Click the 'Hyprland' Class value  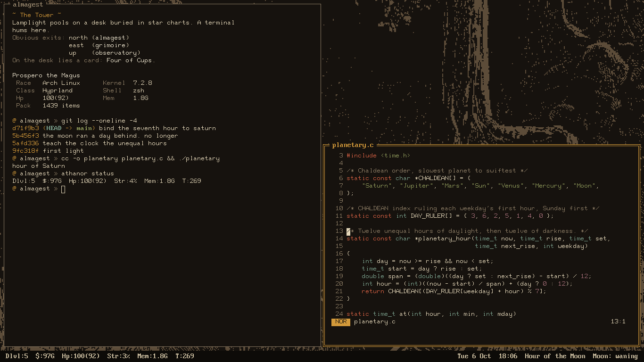pyautogui.click(x=58, y=90)
